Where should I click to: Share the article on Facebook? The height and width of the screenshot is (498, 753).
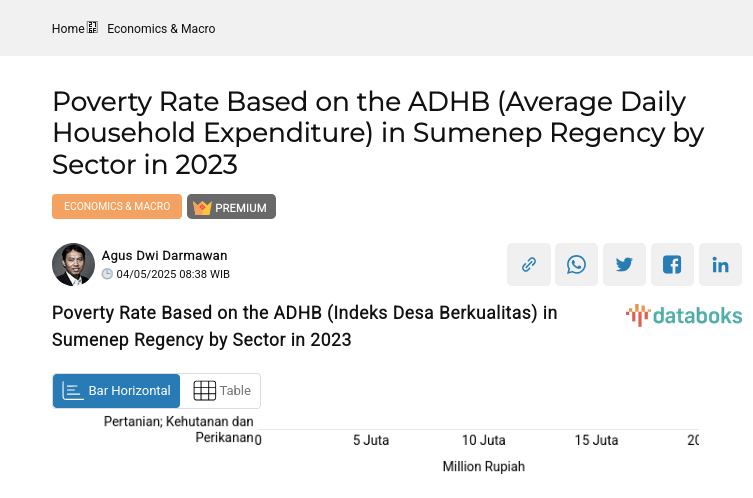pos(672,265)
